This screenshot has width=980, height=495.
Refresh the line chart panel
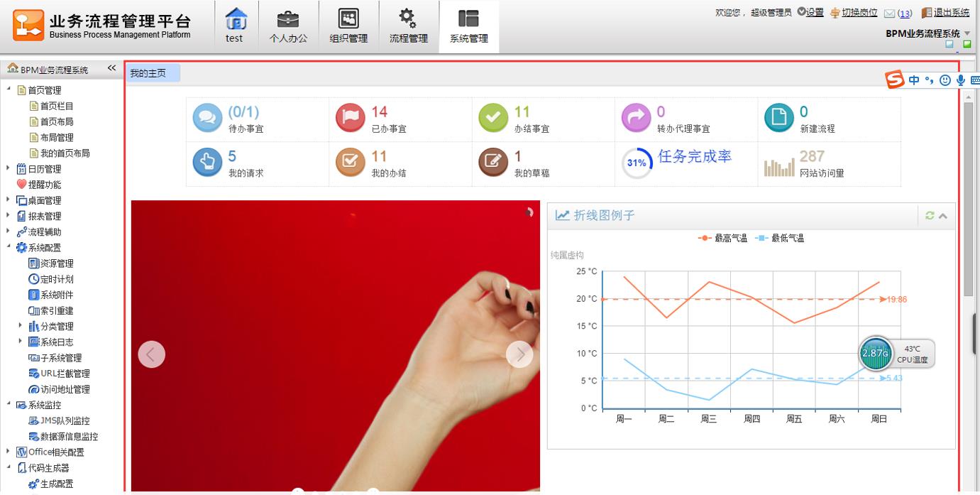pyautogui.click(x=930, y=216)
